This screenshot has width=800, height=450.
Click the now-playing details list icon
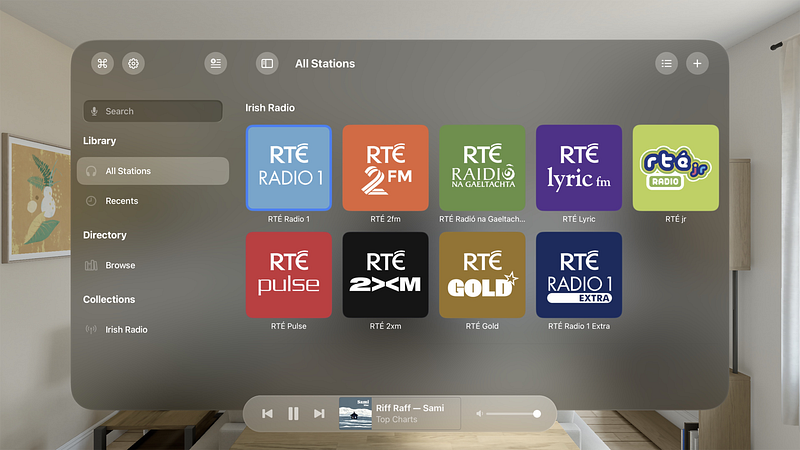[216, 64]
